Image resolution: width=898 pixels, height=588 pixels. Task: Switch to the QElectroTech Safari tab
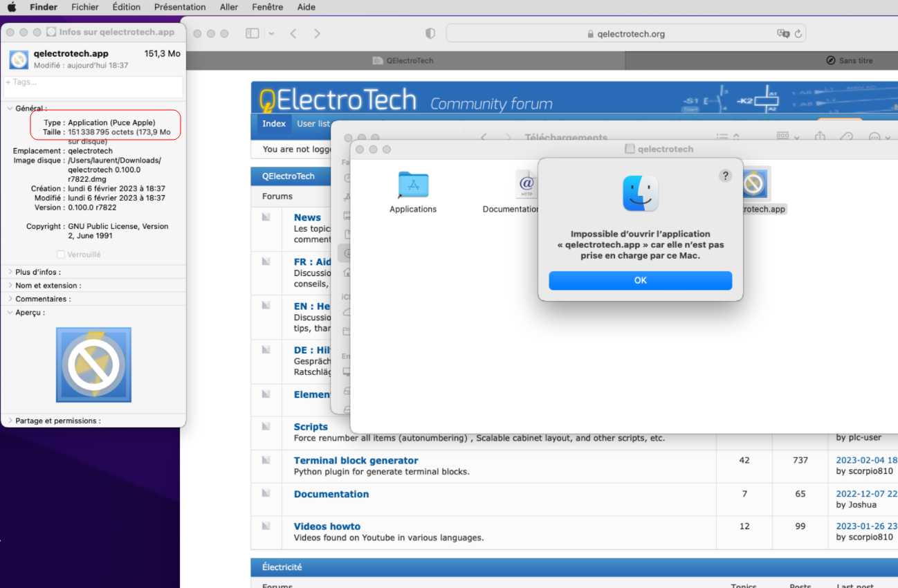[403, 60]
